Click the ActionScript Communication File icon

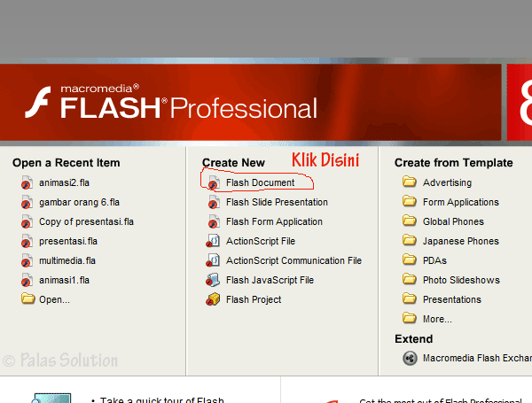click(213, 260)
